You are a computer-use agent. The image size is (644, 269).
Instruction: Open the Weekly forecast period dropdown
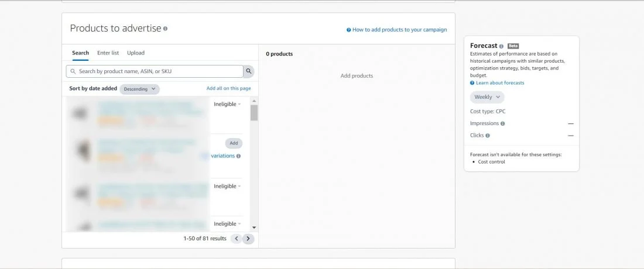[x=487, y=97]
